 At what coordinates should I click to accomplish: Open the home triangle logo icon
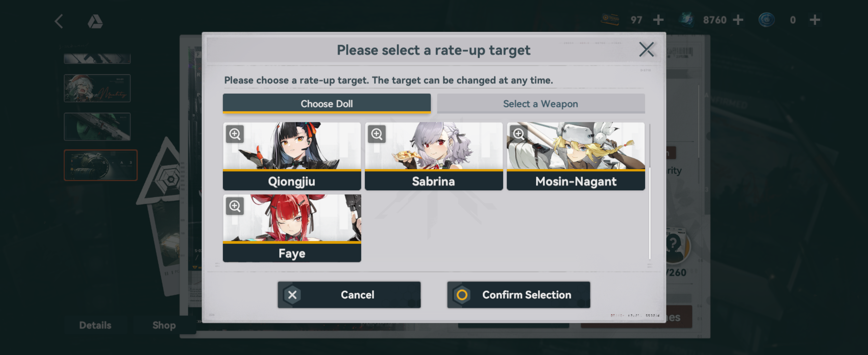tap(95, 21)
